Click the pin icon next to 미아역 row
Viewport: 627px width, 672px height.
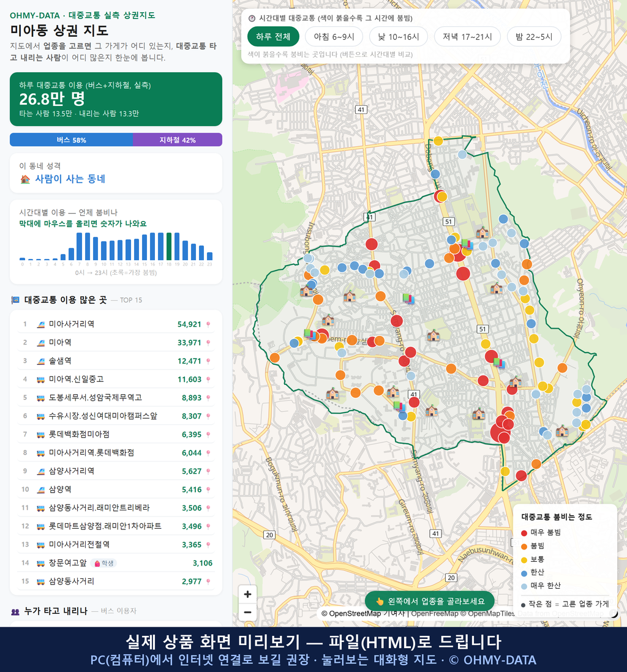(x=208, y=343)
